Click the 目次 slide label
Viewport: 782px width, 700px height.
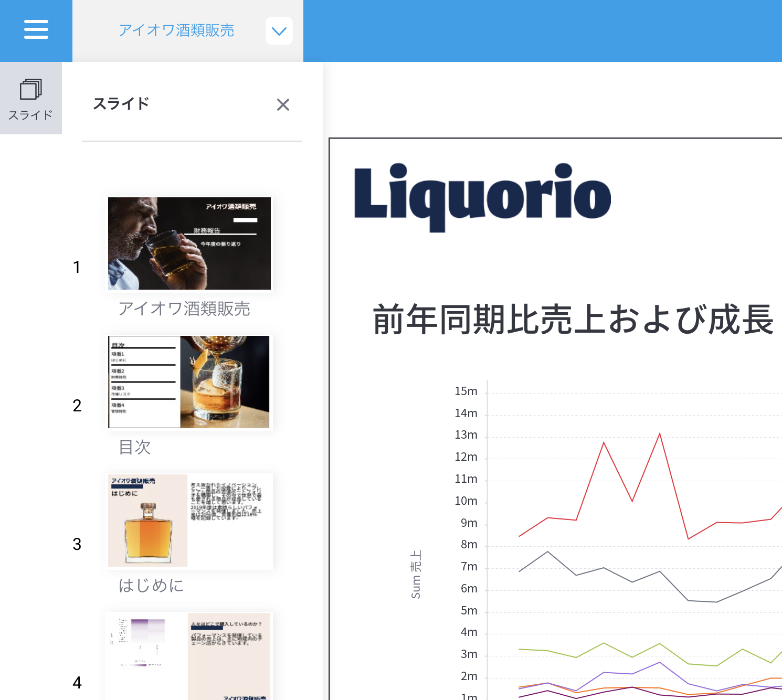pyautogui.click(x=135, y=447)
